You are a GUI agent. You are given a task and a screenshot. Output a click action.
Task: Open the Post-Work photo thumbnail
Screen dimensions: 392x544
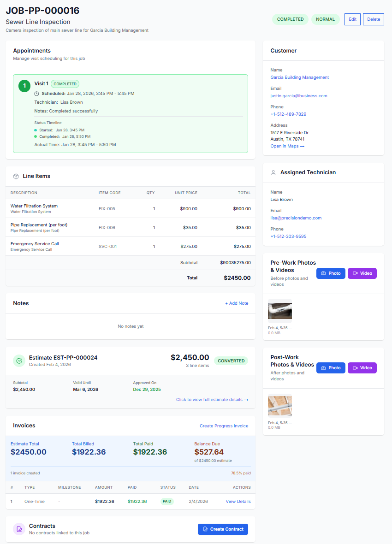click(x=280, y=405)
